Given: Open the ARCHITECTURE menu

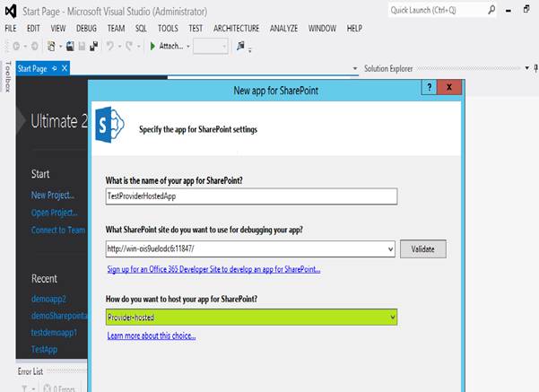Looking at the screenshot, I should pos(236,28).
